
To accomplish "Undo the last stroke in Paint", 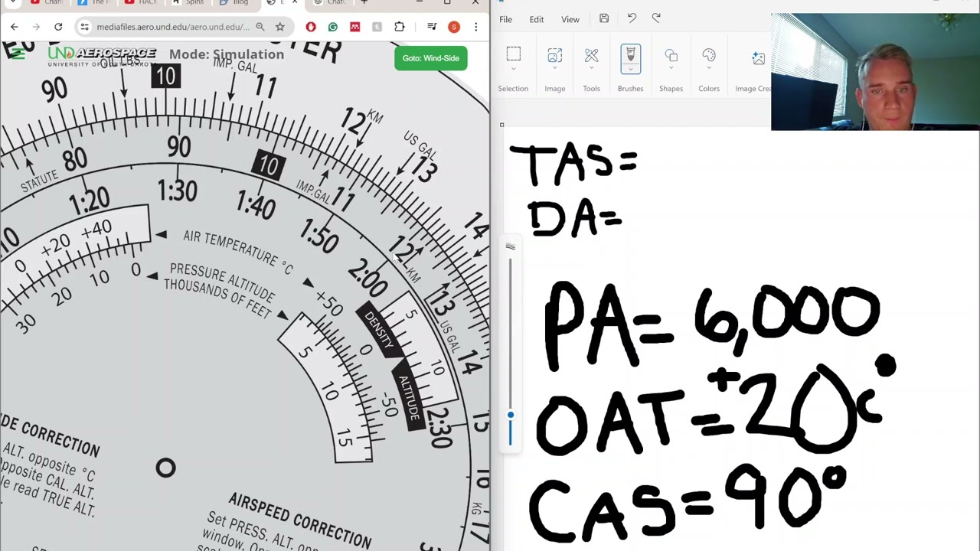I will point(632,18).
